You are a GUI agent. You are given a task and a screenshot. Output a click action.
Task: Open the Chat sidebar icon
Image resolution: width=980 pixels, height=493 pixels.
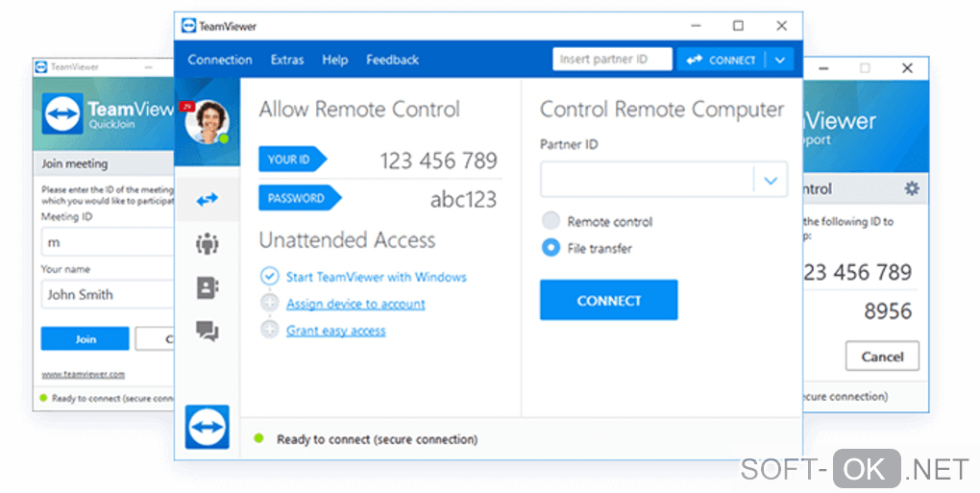pyautogui.click(x=207, y=332)
